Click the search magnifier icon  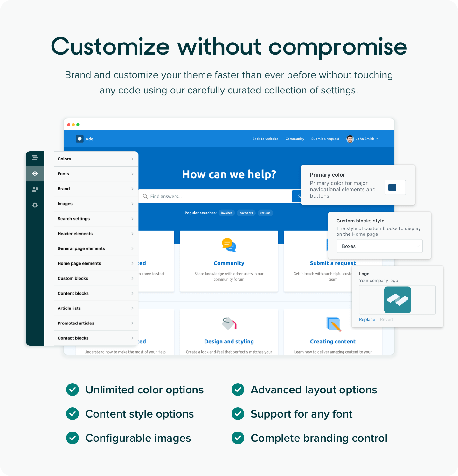click(145, 196)
